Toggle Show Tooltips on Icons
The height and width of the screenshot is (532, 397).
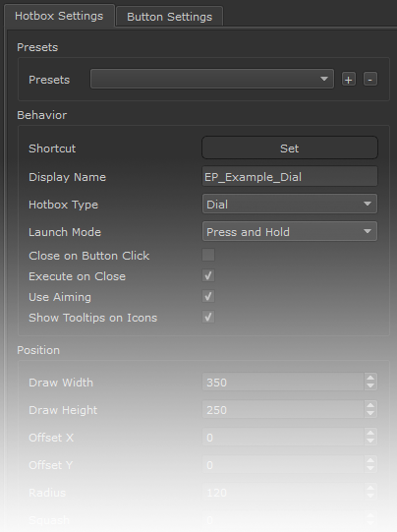pos(208,317)
